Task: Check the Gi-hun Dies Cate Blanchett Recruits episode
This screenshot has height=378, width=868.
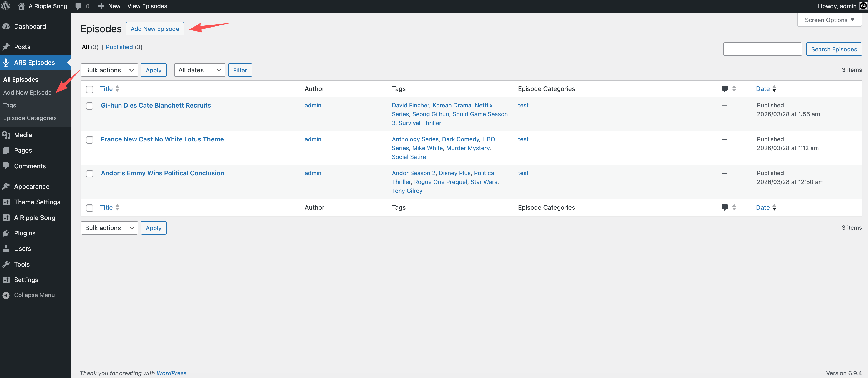Action: click(x=89, y=106)
